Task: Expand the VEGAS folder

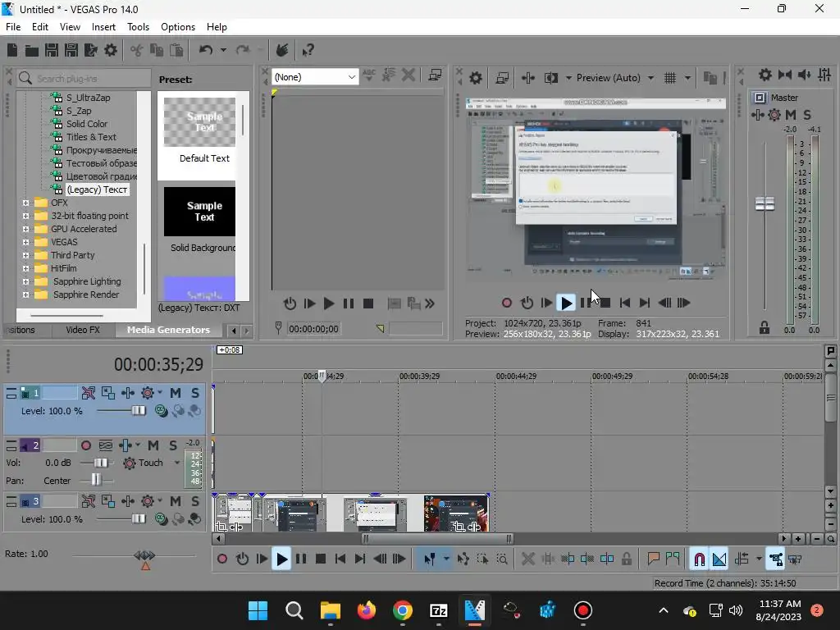Action: [x=25, y=242]
